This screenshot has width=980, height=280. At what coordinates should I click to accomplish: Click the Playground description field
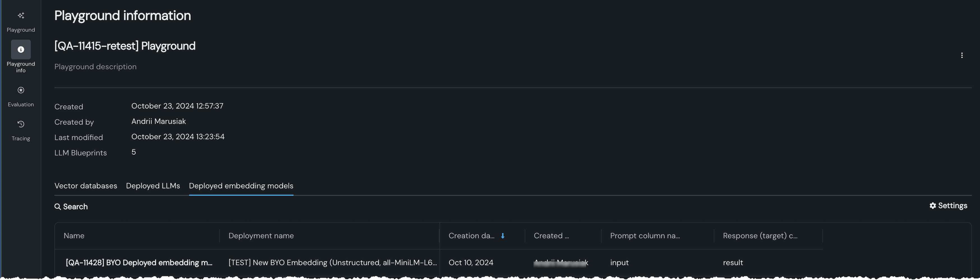pos(95,67)
